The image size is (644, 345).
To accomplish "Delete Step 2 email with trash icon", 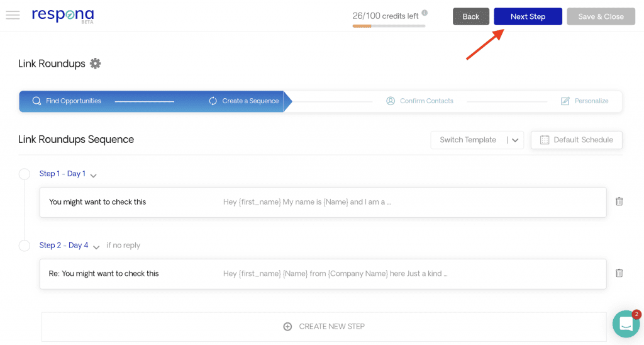I will pyautogui.click(x=619, y=273).
